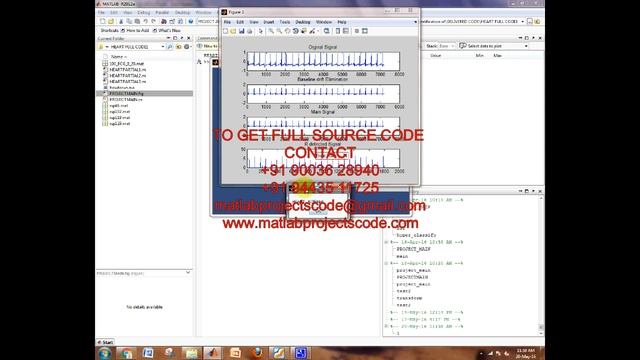This screenshot has height=360, width=640.
Task: Open the current folder path dropdown HEART FULL CODE
Action: (x=163, y=47)
